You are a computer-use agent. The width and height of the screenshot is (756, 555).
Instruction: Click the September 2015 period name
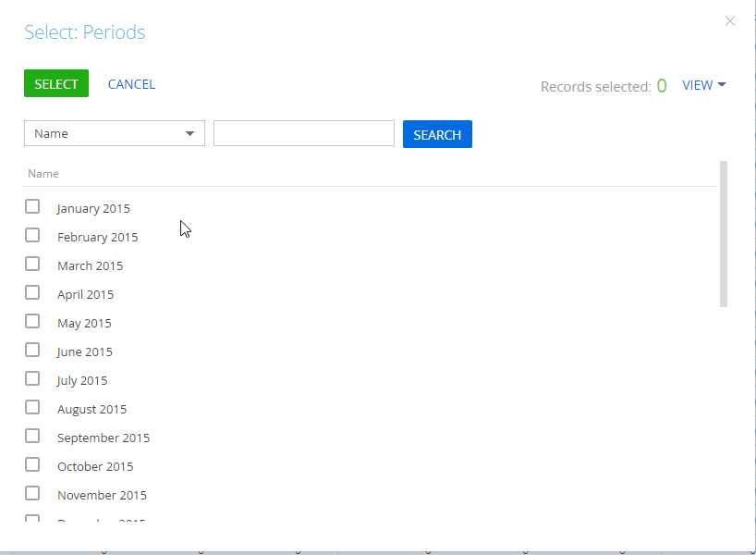click(104, 438)
